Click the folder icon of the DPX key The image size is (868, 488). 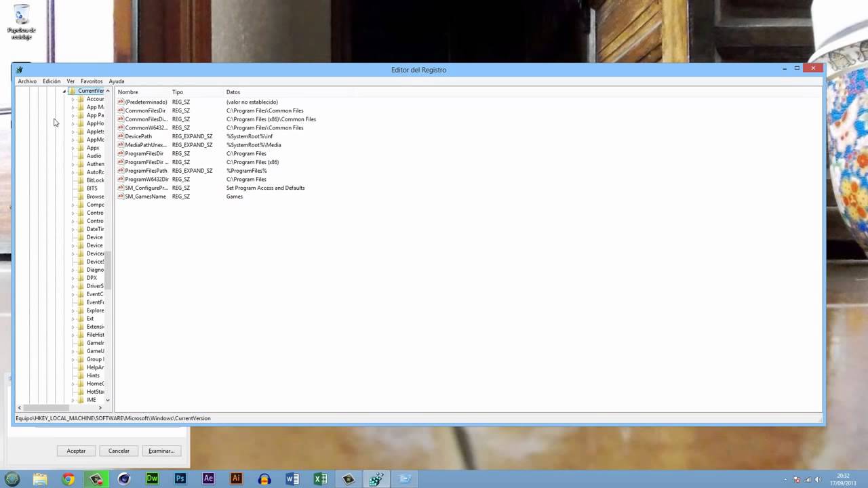pos(81,278)
